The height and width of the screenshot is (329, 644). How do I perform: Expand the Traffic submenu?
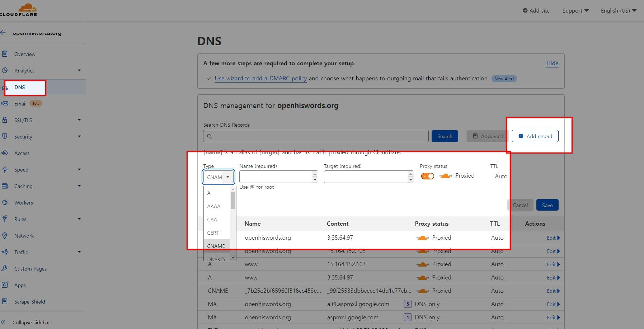point(79,252)
